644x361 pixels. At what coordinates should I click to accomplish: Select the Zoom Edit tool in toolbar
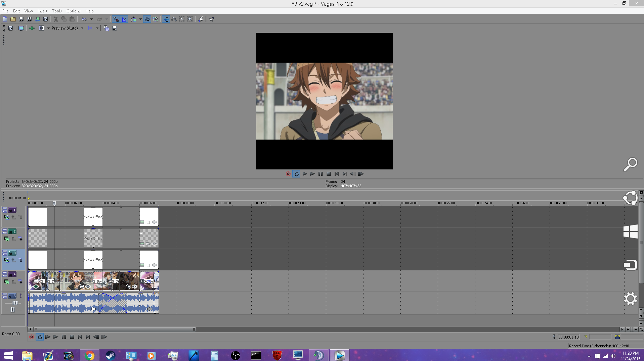click(190, 19)
